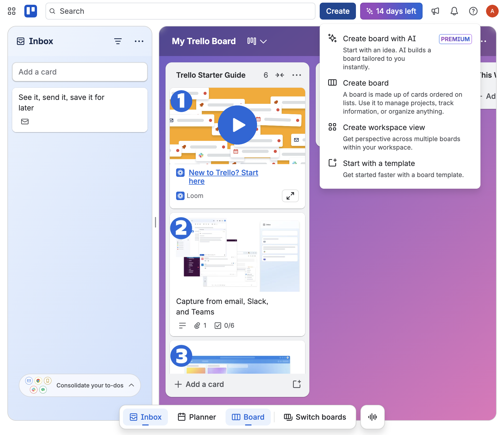Click the attachment paperclip badge
This screenshot has width=504, height=435.
[x=200, y=326]
